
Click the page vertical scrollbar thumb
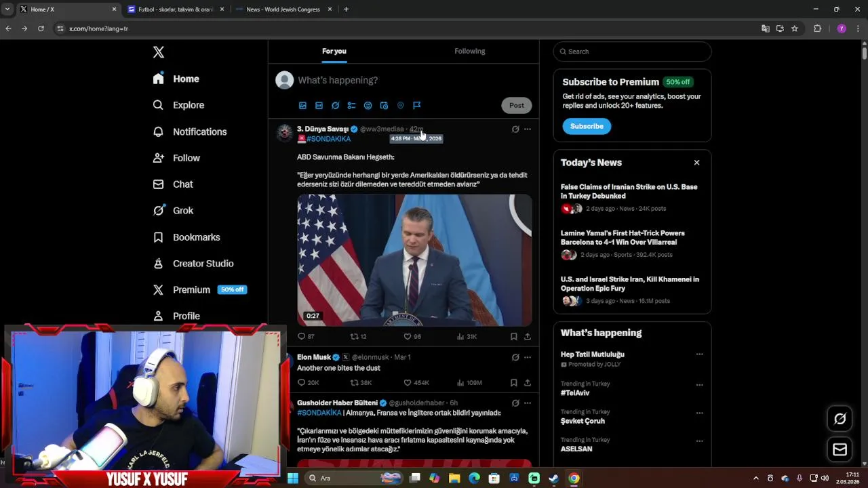864,53
